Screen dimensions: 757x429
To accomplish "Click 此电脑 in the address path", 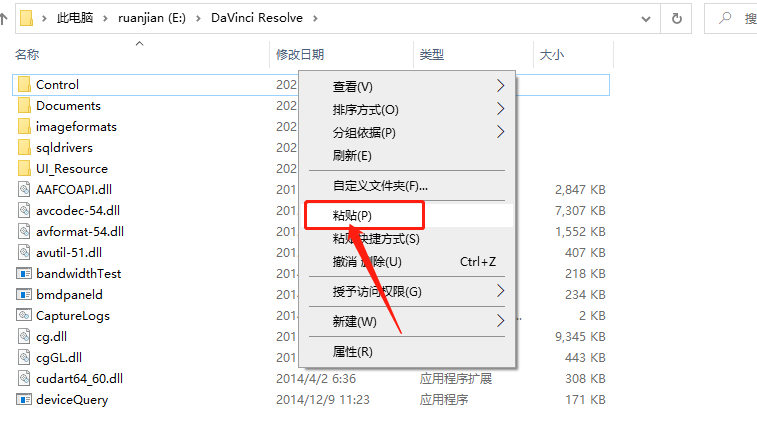I will [75, 18].
